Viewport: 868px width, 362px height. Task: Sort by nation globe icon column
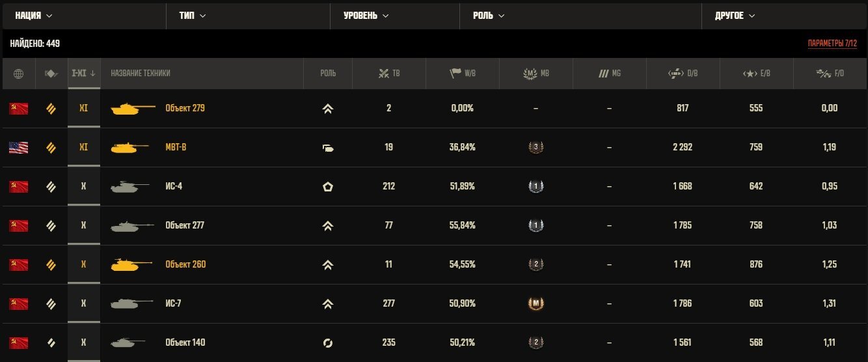point(18,74)
